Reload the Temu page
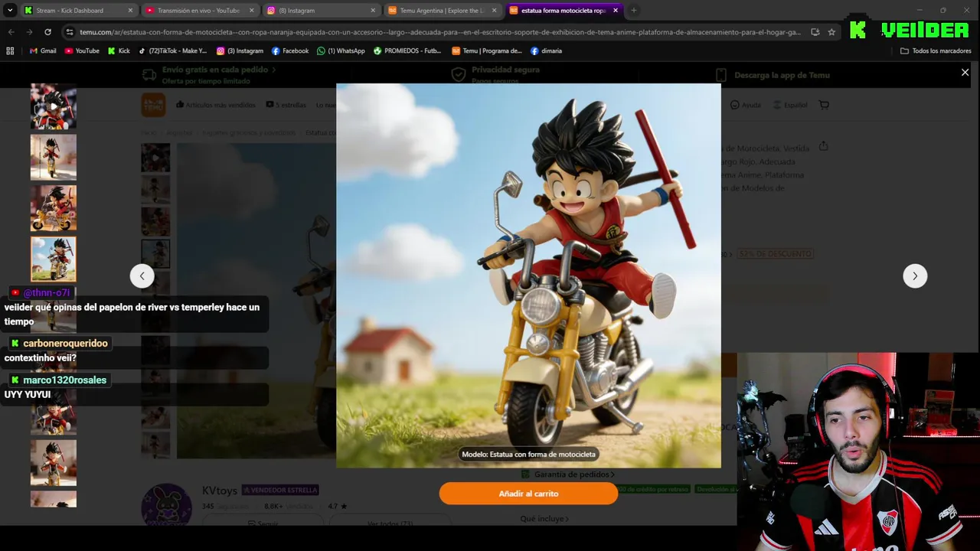Screen dimensions: 980x551 coord(47,32)
